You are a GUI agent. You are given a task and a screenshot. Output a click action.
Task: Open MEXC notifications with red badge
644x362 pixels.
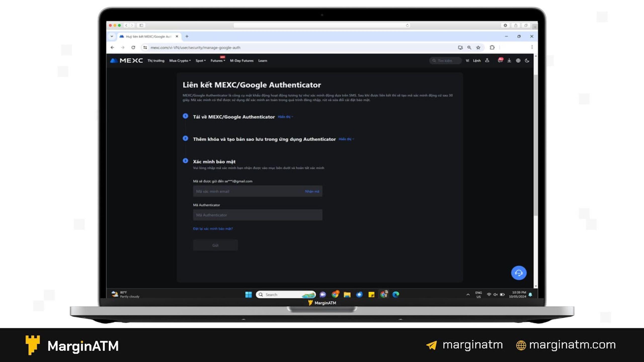pos(500,60)
